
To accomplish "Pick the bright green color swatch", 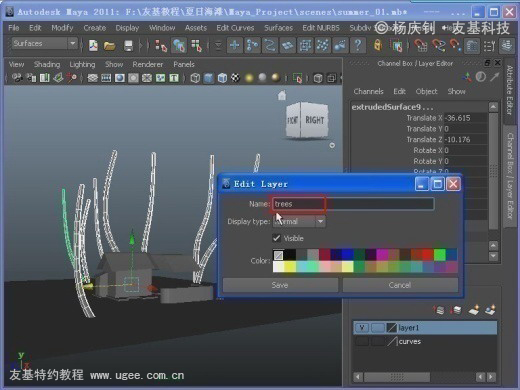I will tap(440, 255).
